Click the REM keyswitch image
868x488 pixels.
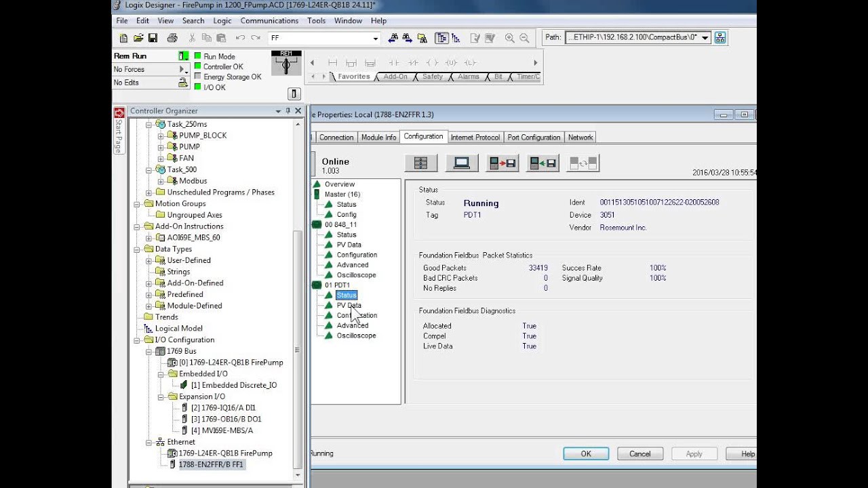coord(285,63)
